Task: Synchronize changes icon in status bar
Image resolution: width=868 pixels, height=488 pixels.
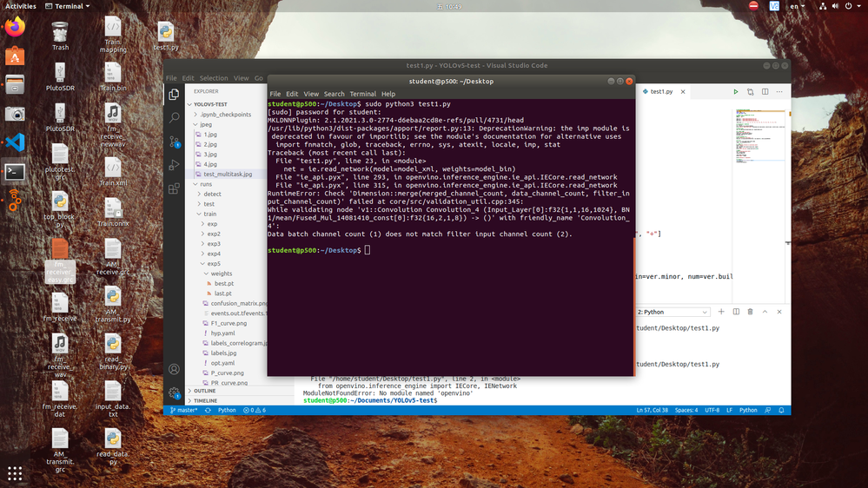Action: (x=209, y=411)
